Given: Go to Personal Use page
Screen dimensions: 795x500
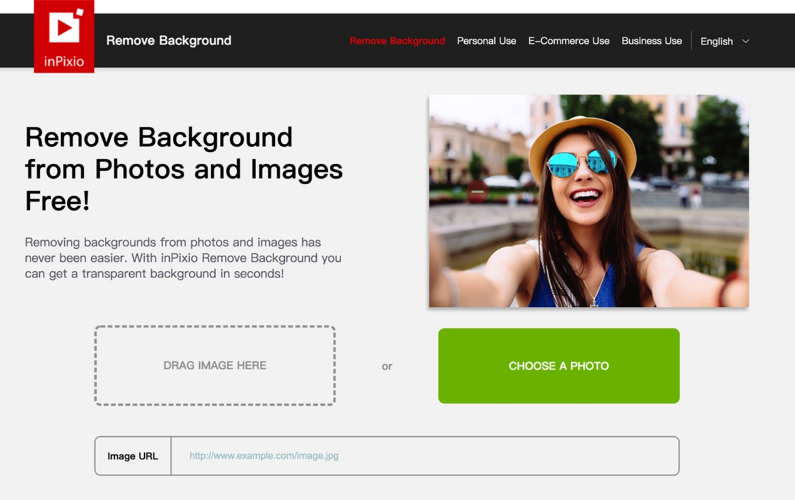Looking at the screenshot, I should [x=486, y=41].
